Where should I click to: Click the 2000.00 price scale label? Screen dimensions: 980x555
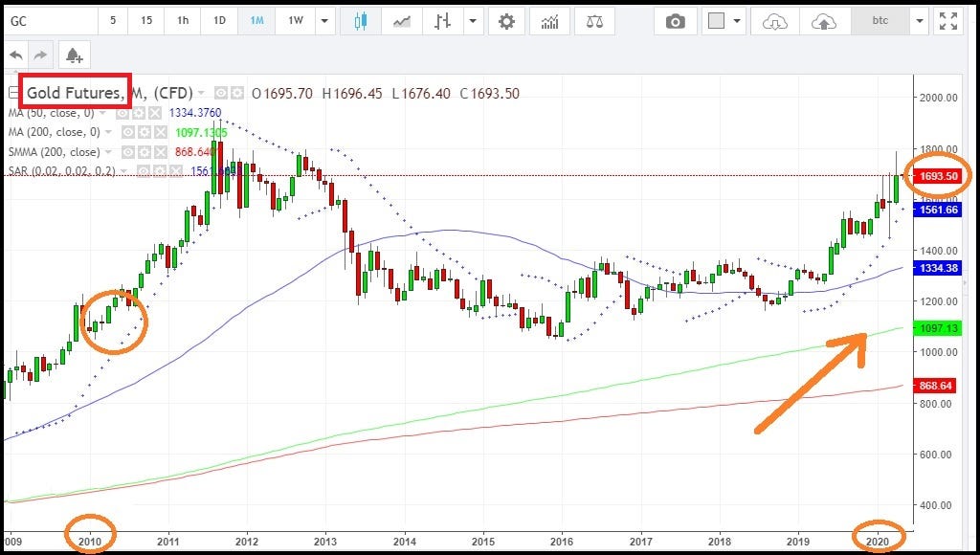click(x=938, y=98)
